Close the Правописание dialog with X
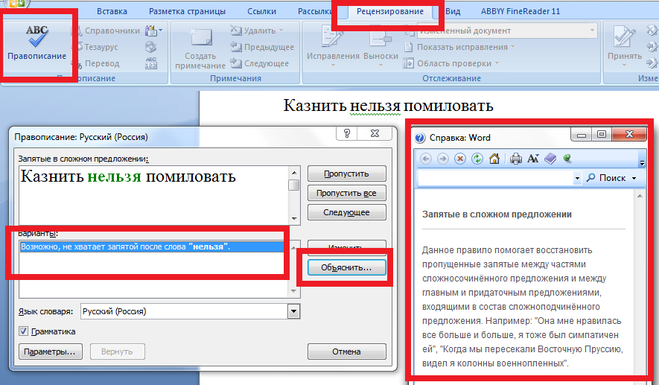This screenshot has width=659, height=385. [375, 133]
